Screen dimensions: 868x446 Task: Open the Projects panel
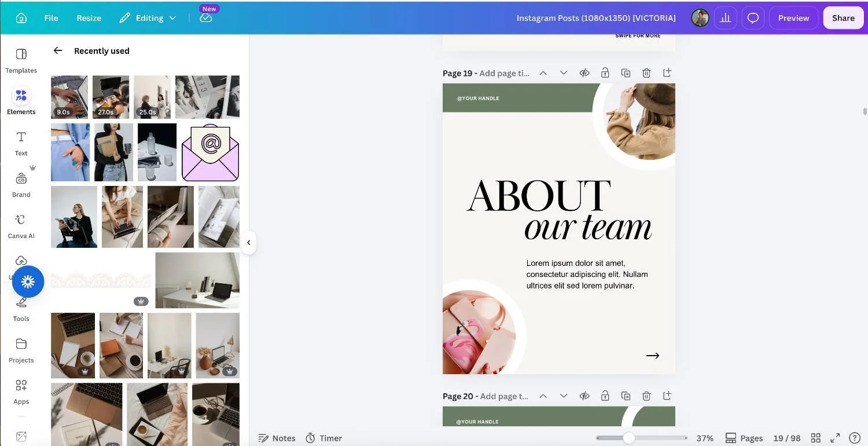21,350
